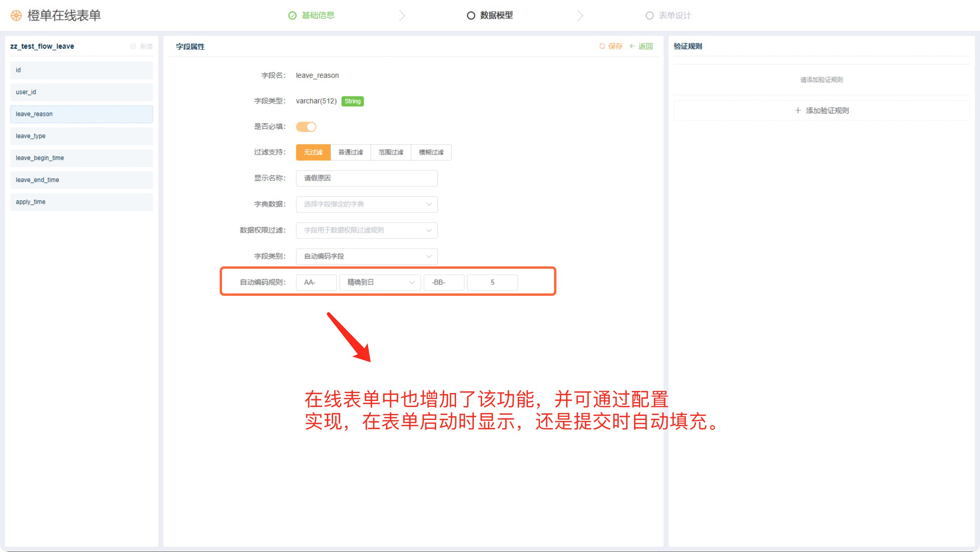Viewport: 980px width, 552px height.
Task: Toggle the 是否必填 switch
Action: click(306, 127)
